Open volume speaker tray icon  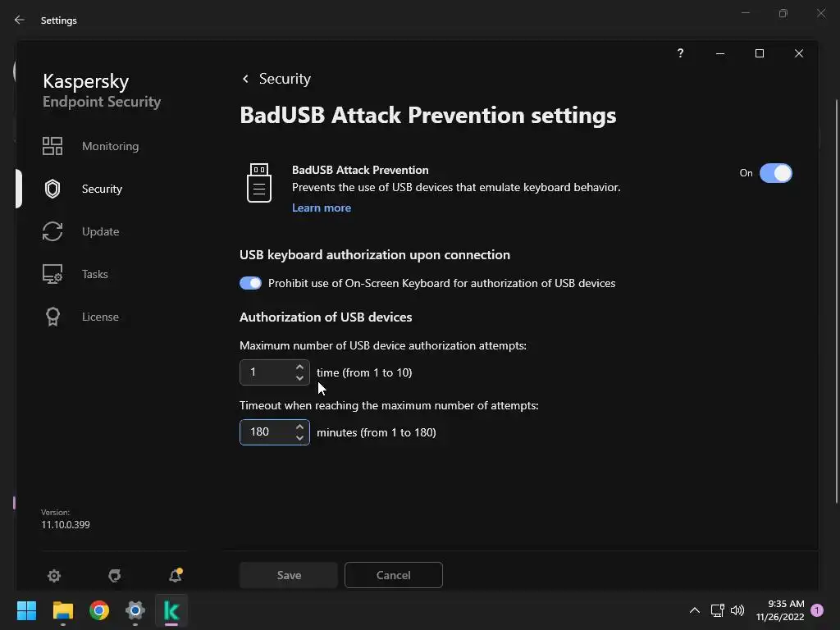tap(737, 610)
